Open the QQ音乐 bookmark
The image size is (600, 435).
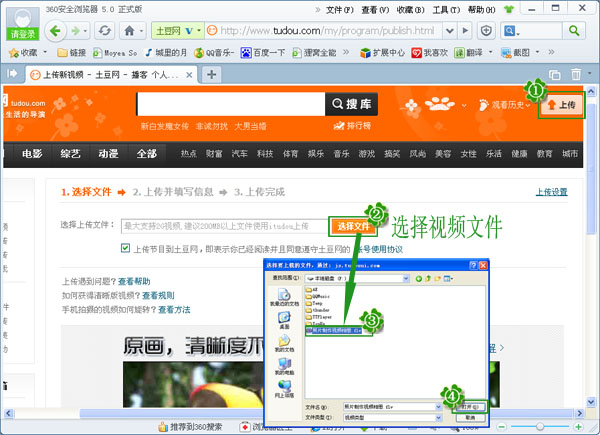[x=214, y=52]
